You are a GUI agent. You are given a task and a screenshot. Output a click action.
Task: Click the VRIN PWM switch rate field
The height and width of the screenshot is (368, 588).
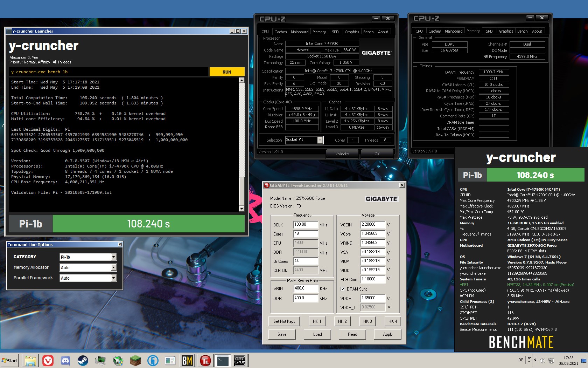306,288
